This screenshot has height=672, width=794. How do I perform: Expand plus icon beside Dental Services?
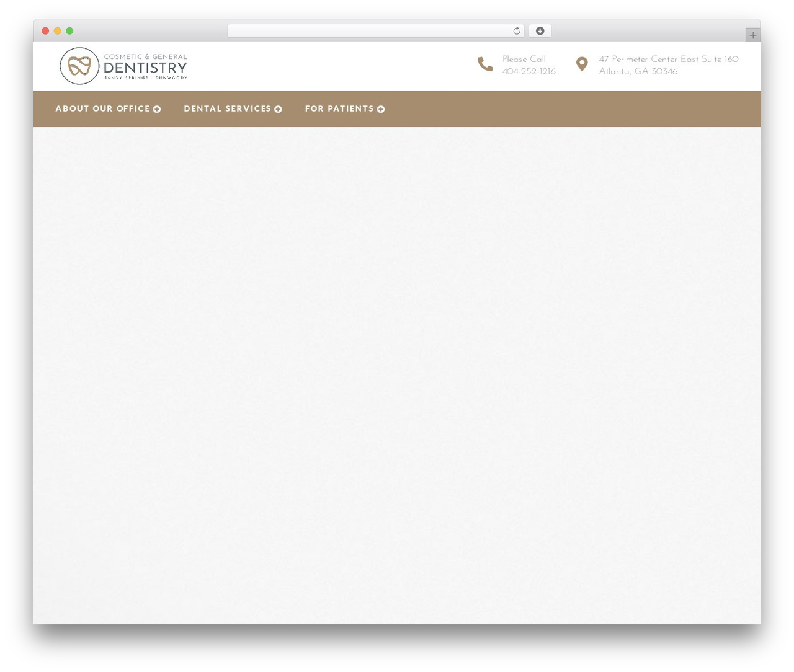pos(278,109)
